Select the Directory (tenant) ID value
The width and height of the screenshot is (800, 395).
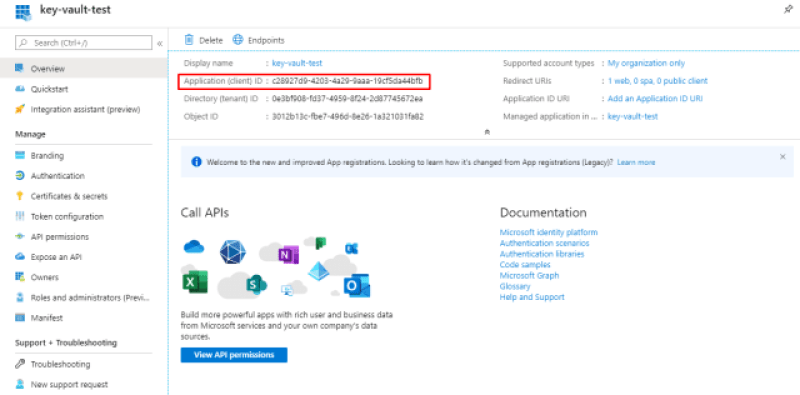[x=347, y=98]
